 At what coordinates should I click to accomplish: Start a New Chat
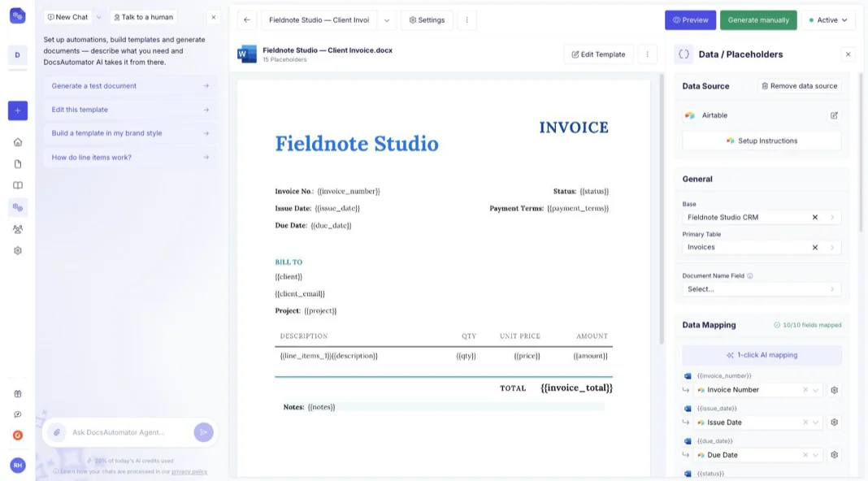point(67,17)
